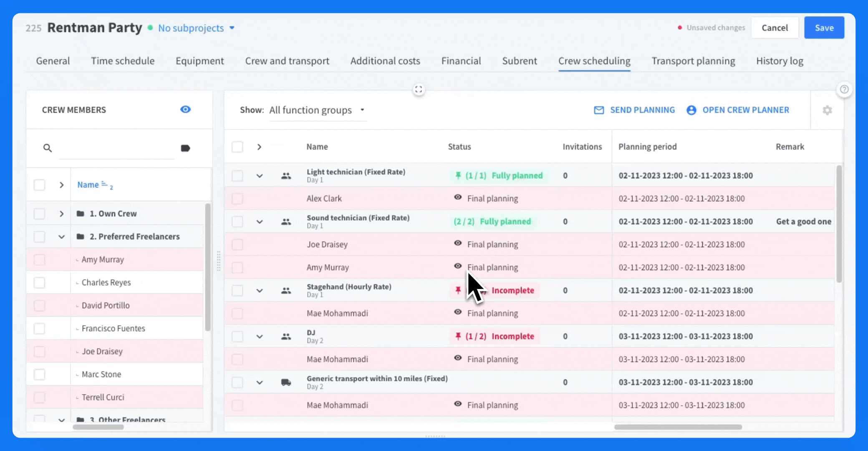868x451 pixels.
Task: Check the box for Charles Reyes
Action: tap(39, 283)
